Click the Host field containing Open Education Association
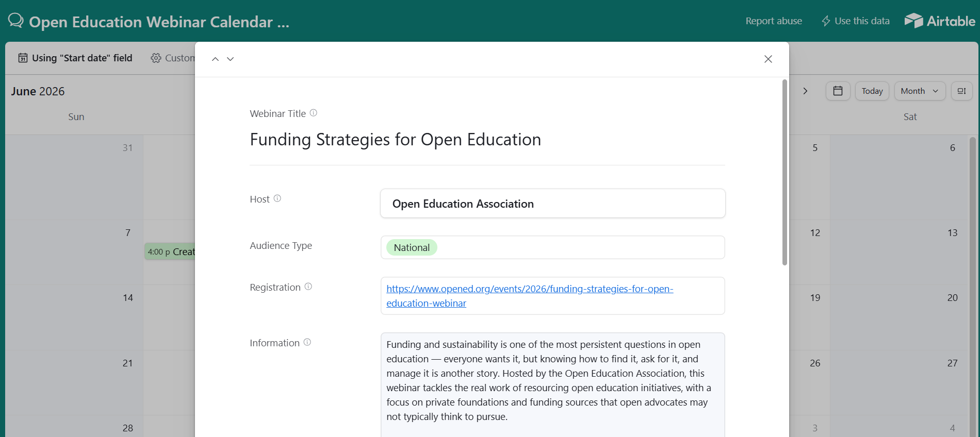Viewport: 980px width, 437px height. coord(553,204)
